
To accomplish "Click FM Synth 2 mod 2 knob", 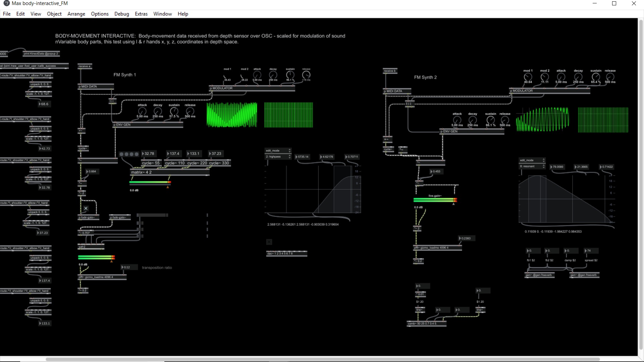I will 545,77.
